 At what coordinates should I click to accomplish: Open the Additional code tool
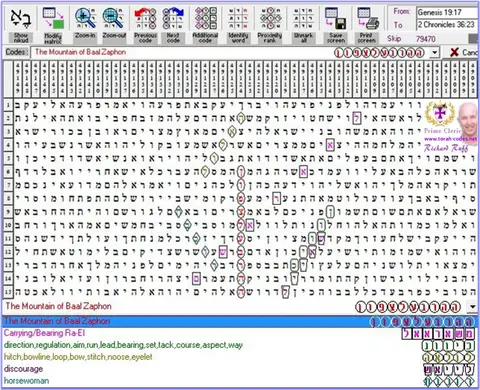tap(205, 18)
